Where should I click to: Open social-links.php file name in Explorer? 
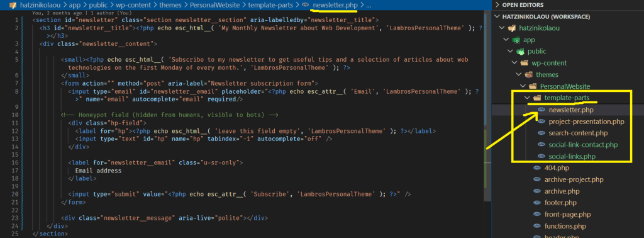point(572,156)
